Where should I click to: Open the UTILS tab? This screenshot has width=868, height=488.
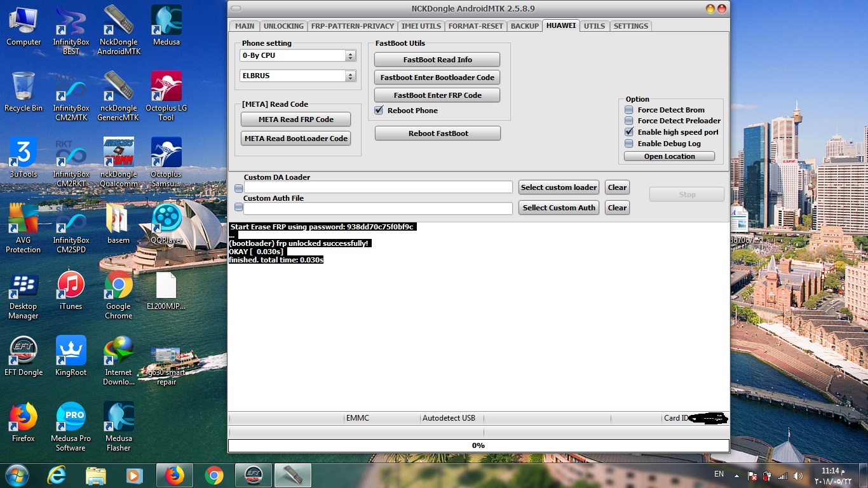pos(595,26)
